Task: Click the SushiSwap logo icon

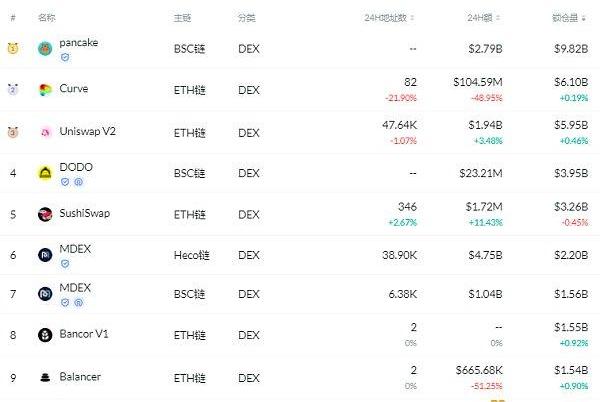Action: pyautogui.click(x=45, y=214)
